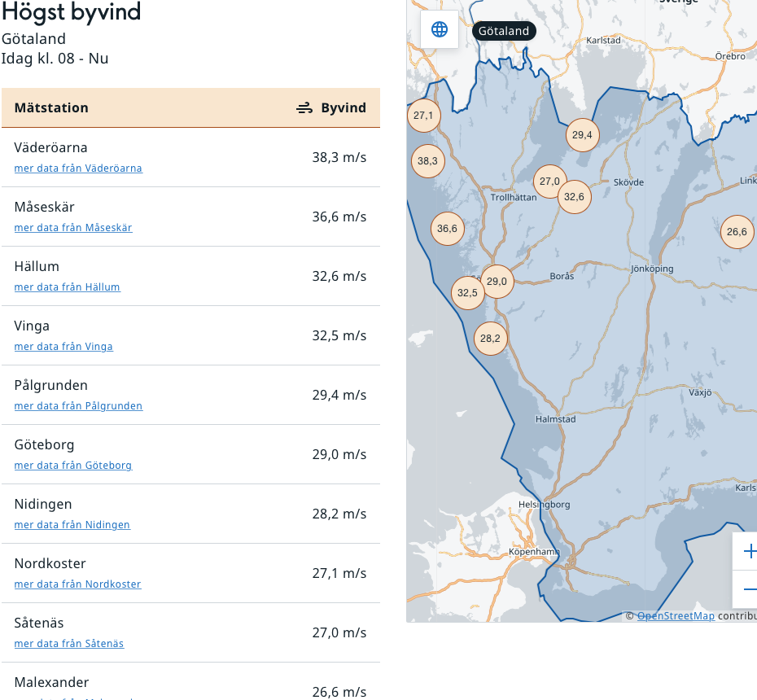This screenshot has width=757, height=700.
Task: Click the 27,0 marker near Trollhättan
Action: click(x=549, y=182)
